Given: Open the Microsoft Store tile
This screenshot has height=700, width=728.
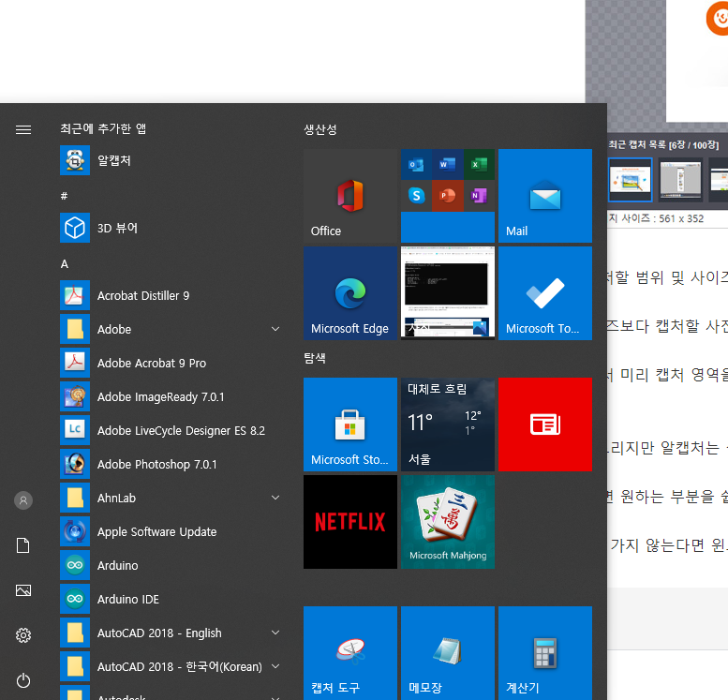Looking at the screenshot, I should [x=350, y=424].
